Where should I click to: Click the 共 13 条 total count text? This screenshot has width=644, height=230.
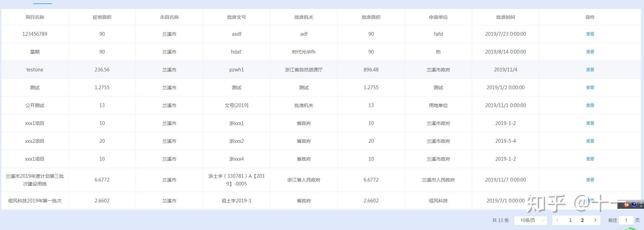point(500,220)
